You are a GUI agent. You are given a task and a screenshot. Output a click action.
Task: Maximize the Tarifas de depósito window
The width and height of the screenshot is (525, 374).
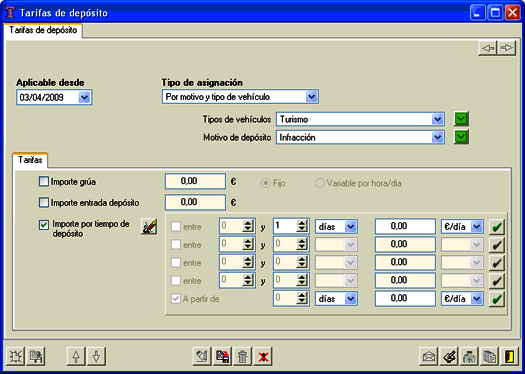pyautogui.click(x=495, y=13)
